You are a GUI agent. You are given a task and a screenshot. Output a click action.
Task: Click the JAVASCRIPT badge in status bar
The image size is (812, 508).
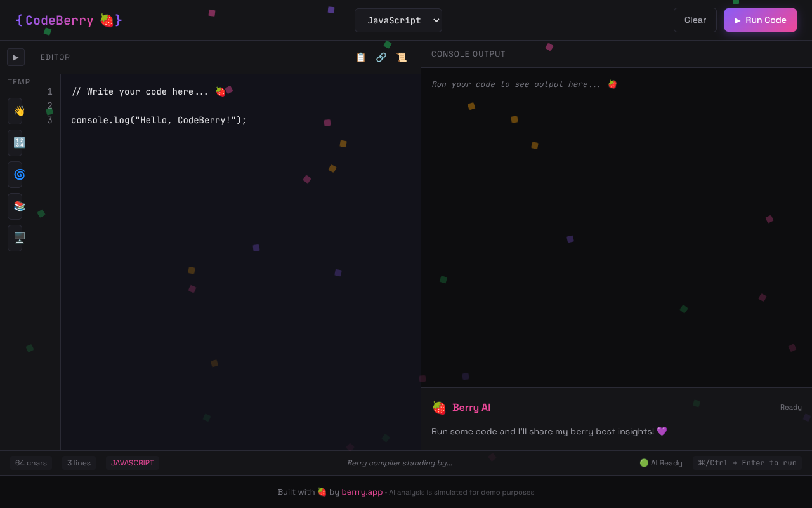pos(132,463)
